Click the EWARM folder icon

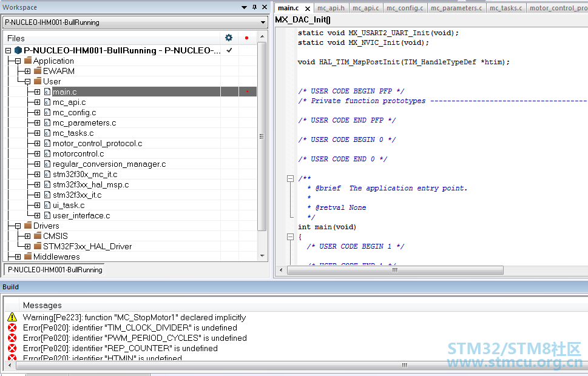(x=38, y=71)
